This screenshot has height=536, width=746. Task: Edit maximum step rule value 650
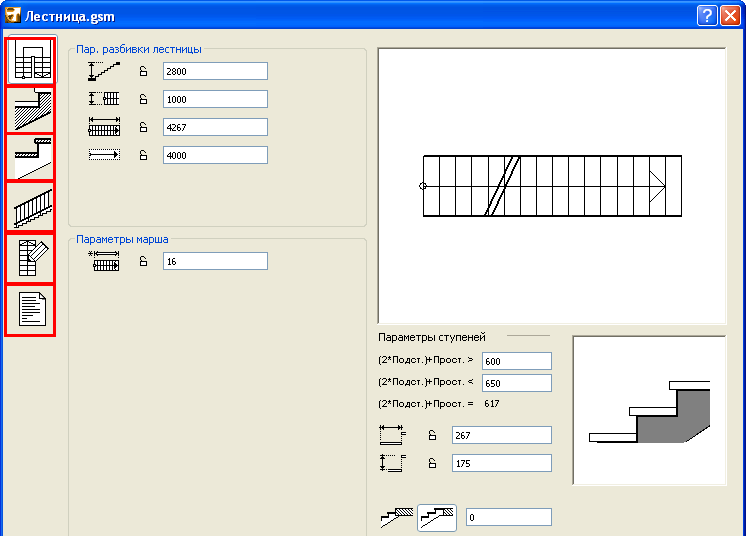pos(517,383)
